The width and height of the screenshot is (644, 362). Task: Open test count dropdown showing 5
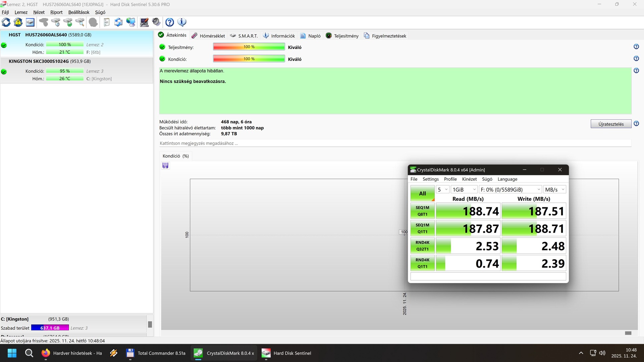click(x=443, y=190)
